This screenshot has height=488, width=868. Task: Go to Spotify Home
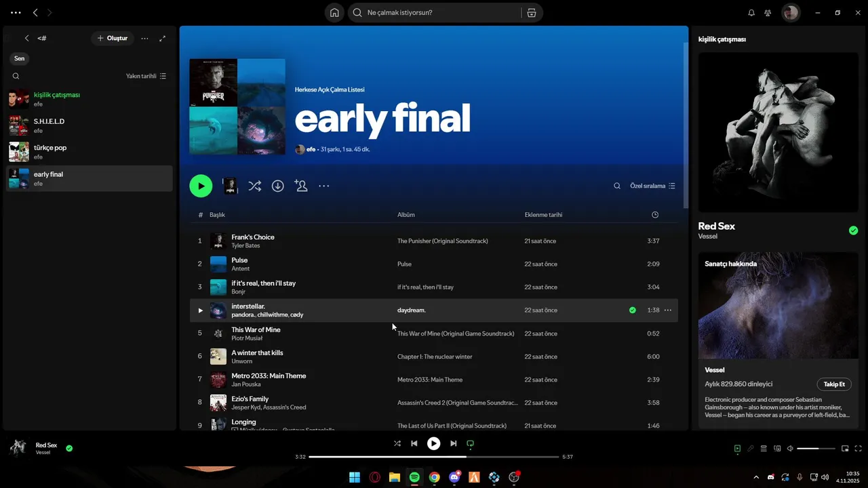point(334,12)
